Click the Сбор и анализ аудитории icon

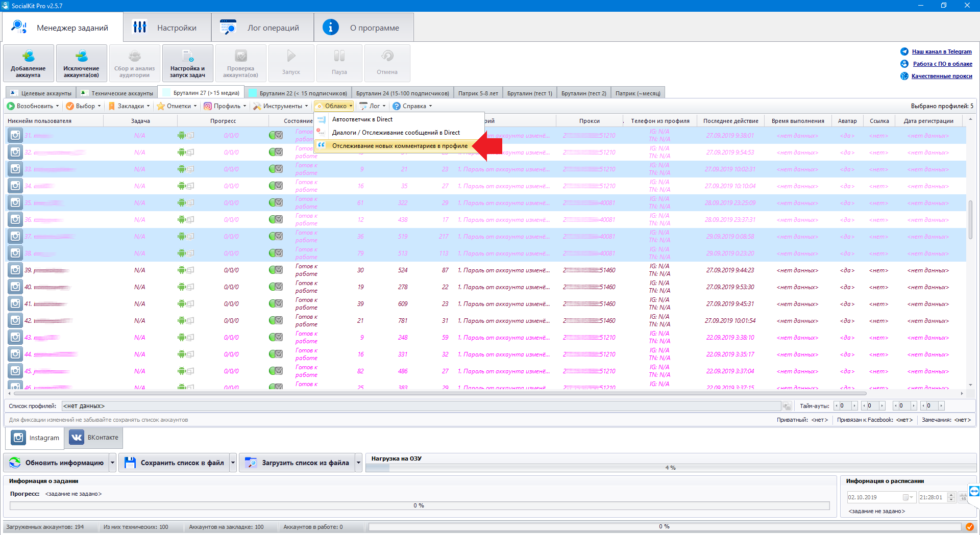click(x=135, y=56)
